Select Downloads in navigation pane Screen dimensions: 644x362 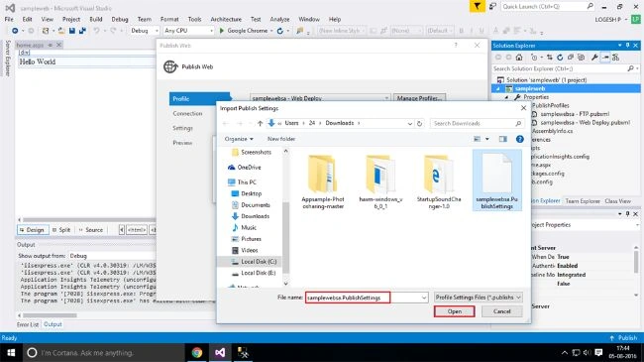[251, 216]
